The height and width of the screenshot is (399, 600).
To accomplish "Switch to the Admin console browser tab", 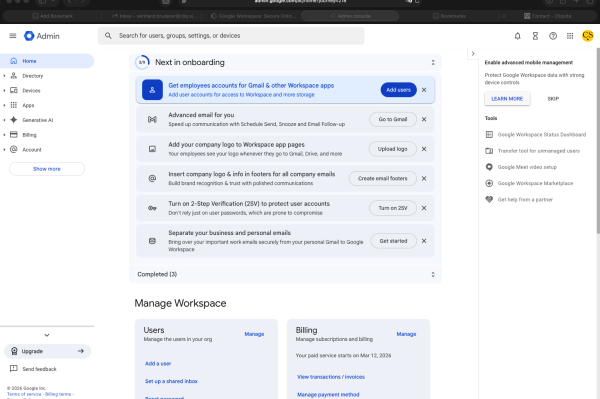I will (x=350, y=16).
